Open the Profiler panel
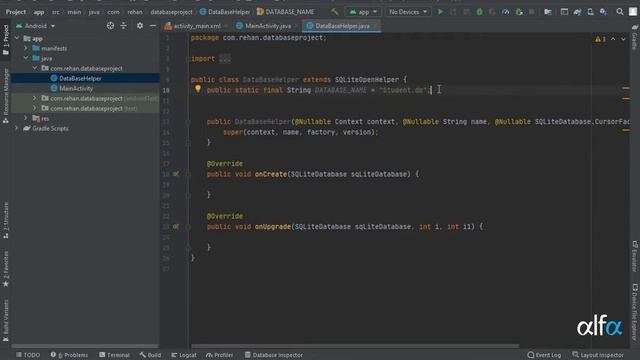The height and width of the screenshot is (360, 640). click(220, 355)
